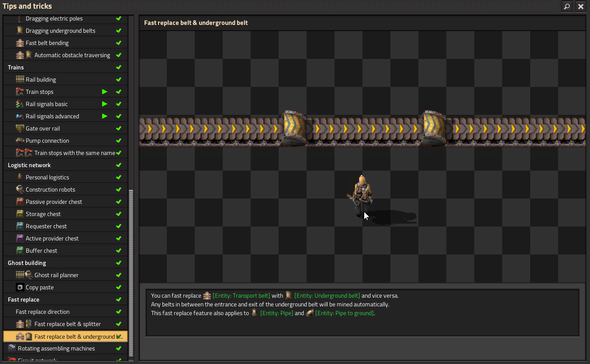The height and width of the screenshot is (364, 590).
Task: Start the Rail signals advanced play arrow
Action: [104, 116]
